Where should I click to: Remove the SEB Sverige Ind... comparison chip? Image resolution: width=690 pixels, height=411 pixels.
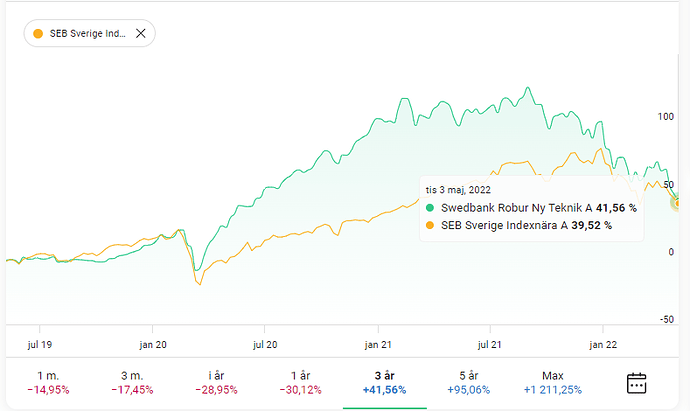point(140,33)
